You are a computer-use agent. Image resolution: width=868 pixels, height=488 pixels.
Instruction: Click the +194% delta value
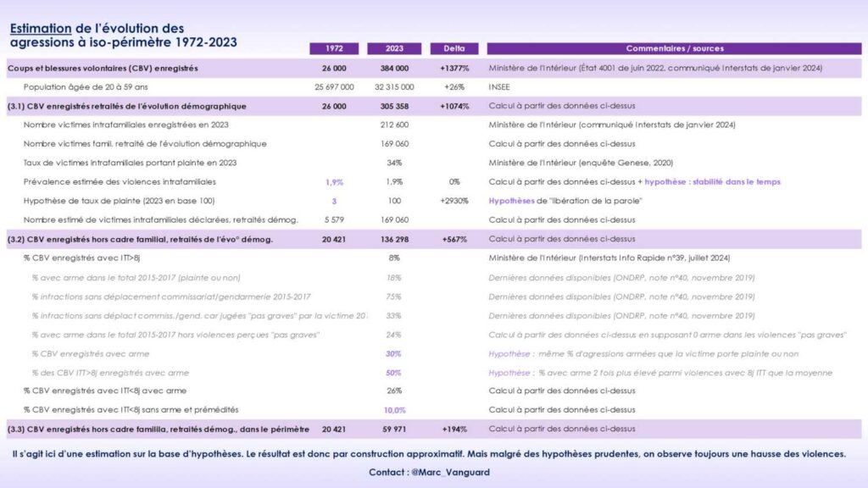click(454, 430)
